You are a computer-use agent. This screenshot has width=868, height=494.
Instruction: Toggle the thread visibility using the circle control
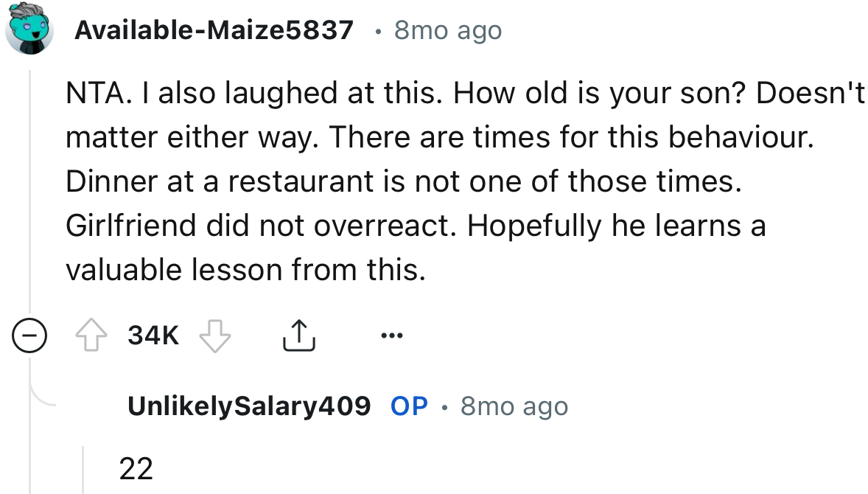pos(29,336)
